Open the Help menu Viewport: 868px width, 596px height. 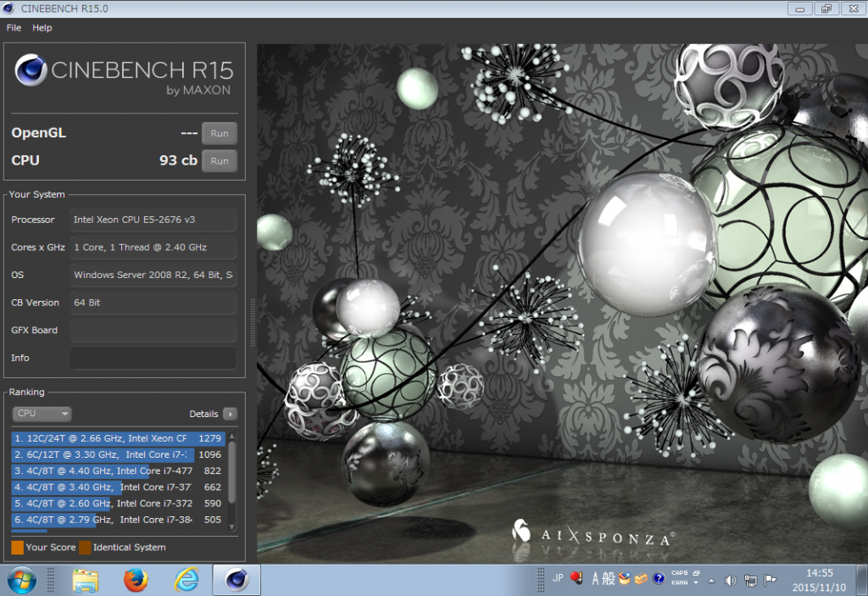pos(42,28)
